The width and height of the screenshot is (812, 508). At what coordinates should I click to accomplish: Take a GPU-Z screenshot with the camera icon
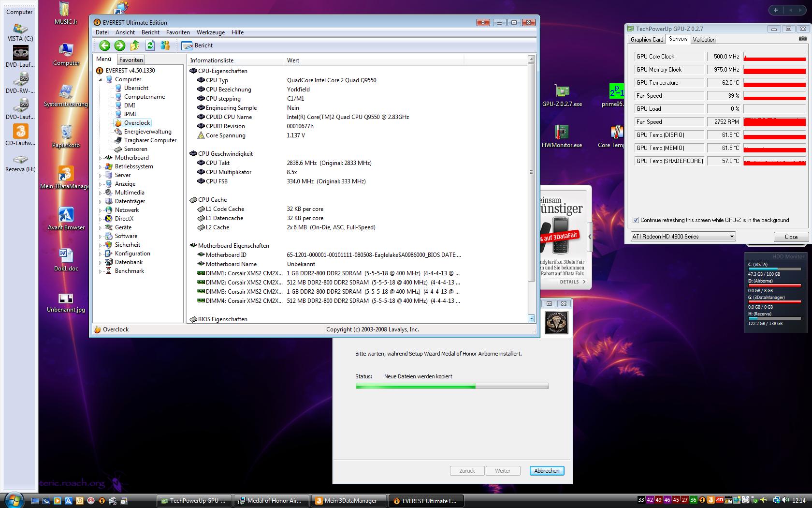click(802, 39)
